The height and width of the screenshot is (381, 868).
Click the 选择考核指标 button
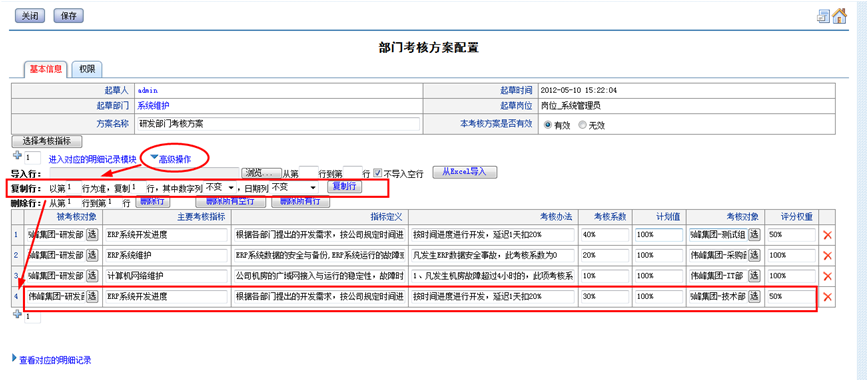(46, 142)
